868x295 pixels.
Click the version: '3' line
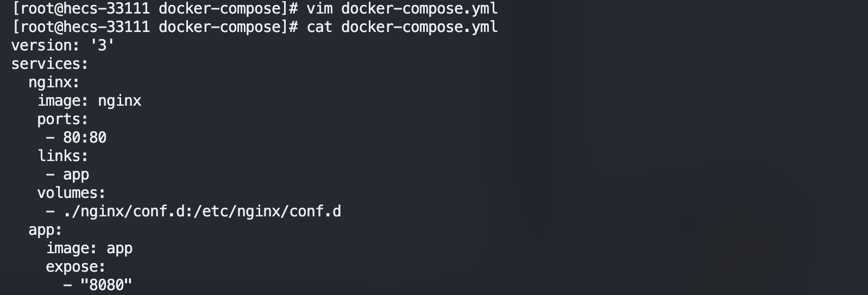pyautogui.click(x=62, y=46)
